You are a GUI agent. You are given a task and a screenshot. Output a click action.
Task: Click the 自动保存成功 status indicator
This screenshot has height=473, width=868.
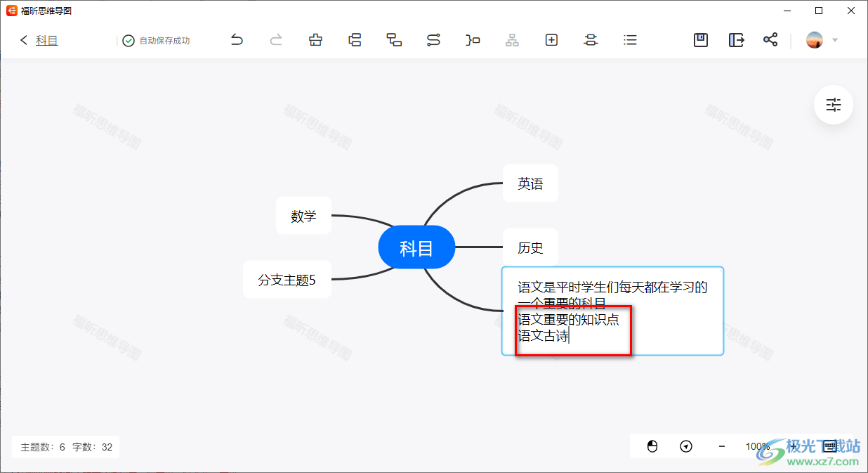[x=156, y=41]
